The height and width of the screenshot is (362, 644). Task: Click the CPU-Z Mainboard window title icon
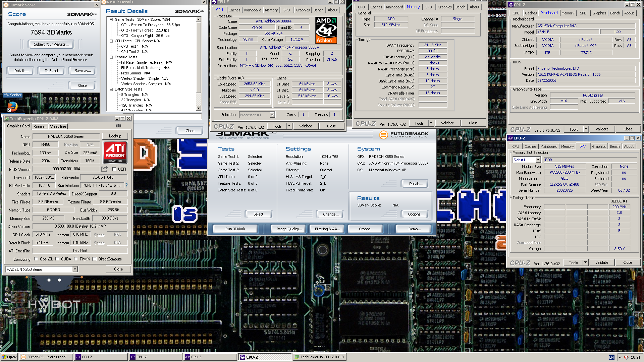[x=511, y=5]
